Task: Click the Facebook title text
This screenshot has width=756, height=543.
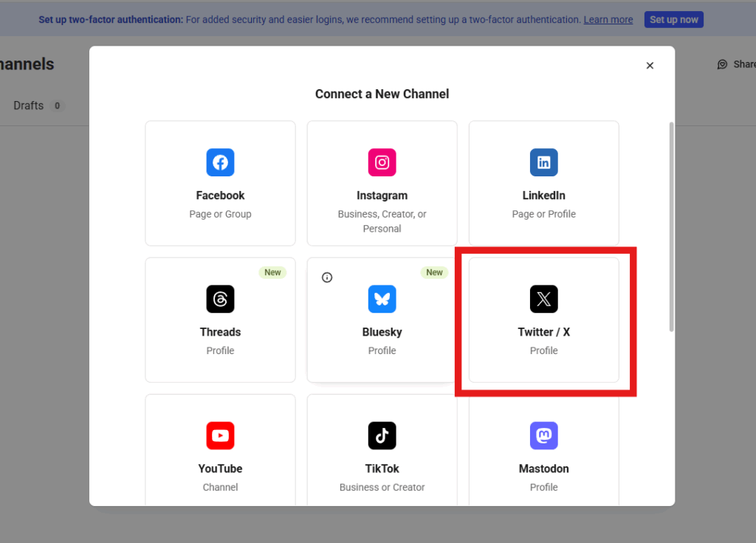Action: point(220,196)
